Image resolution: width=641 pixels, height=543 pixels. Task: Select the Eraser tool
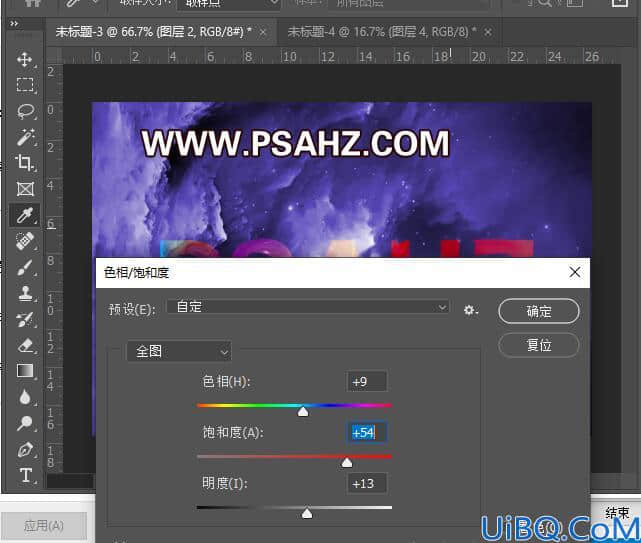[25, 346]
